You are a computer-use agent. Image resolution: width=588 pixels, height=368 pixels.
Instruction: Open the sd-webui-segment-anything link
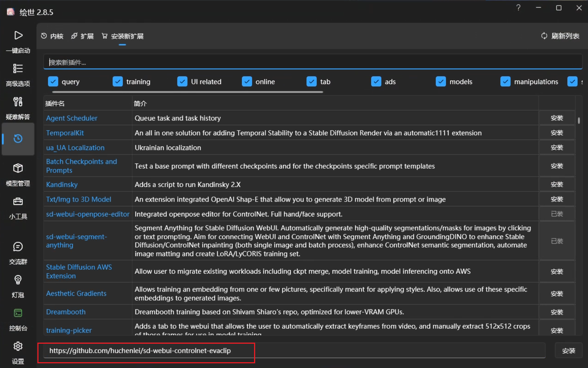[x=77, y=241]
